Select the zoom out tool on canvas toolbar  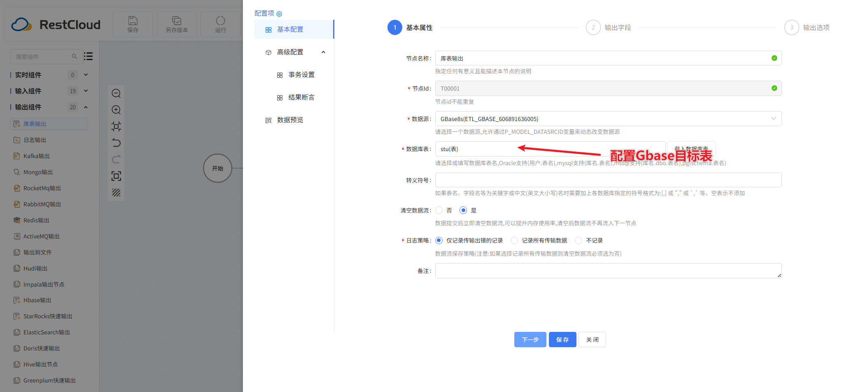[x=116, y=93]
